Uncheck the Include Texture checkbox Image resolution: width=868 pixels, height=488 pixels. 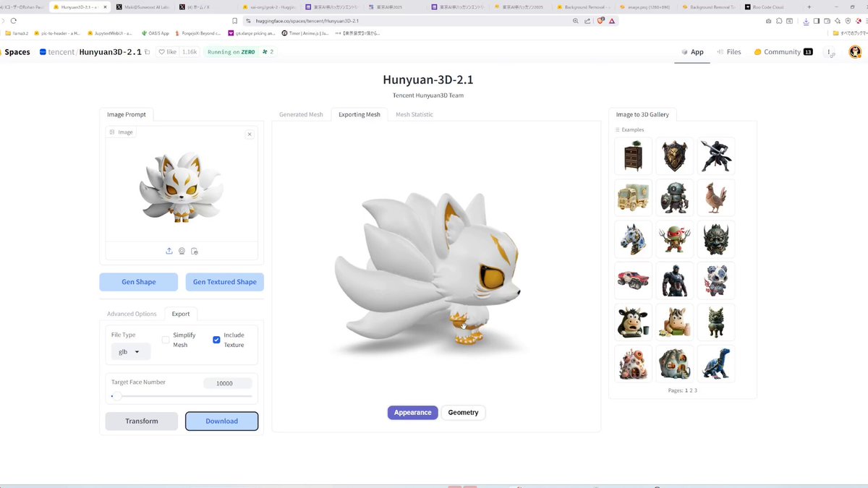click(216, 340)
